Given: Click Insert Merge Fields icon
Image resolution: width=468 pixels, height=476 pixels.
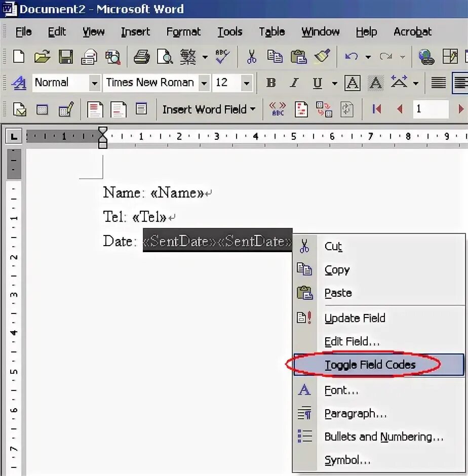Looking at the screenshot, I should [x=141, y=109].
